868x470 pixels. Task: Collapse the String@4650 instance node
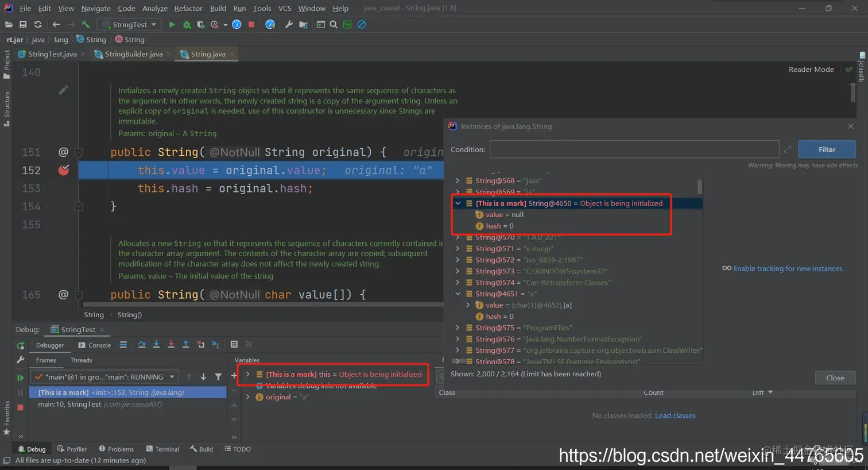458,203
